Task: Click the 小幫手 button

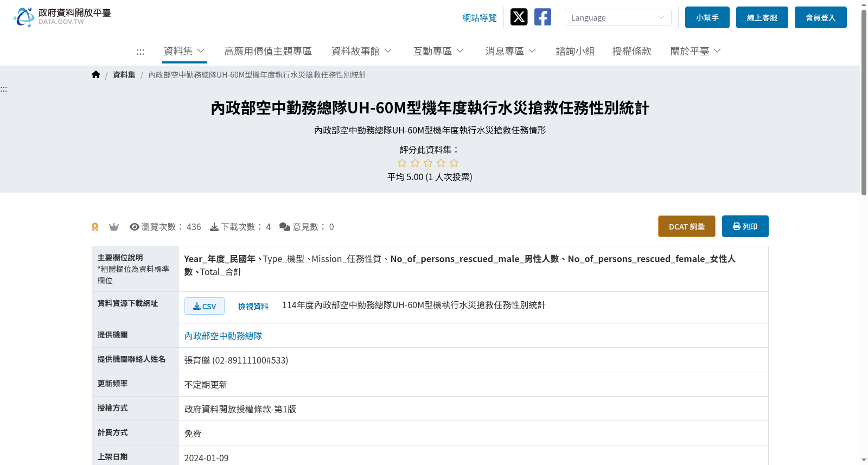Action: click(x=707, y=17)
